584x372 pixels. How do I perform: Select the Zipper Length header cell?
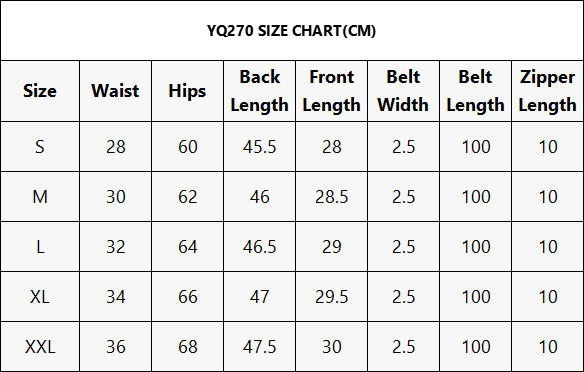(548, 91)
